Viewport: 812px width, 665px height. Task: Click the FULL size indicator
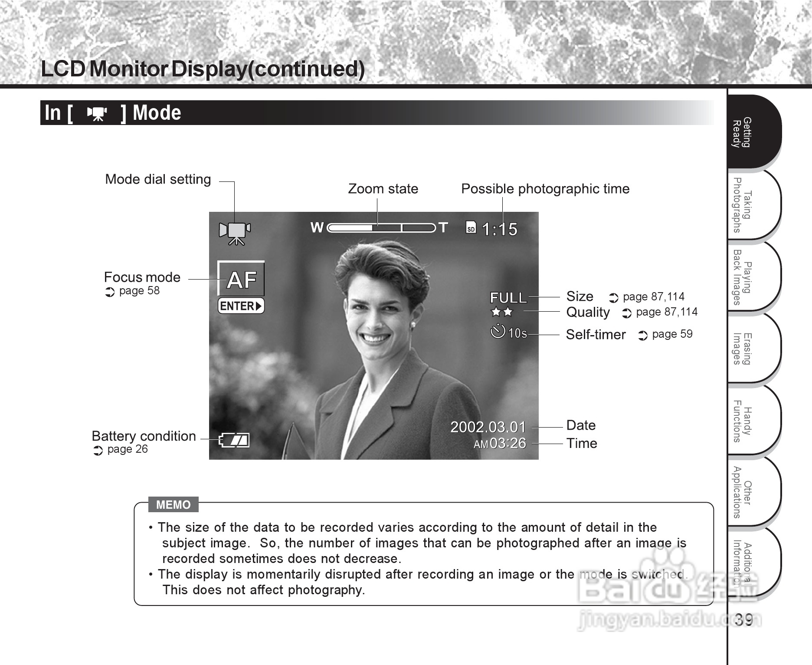(x=508, y=298)
